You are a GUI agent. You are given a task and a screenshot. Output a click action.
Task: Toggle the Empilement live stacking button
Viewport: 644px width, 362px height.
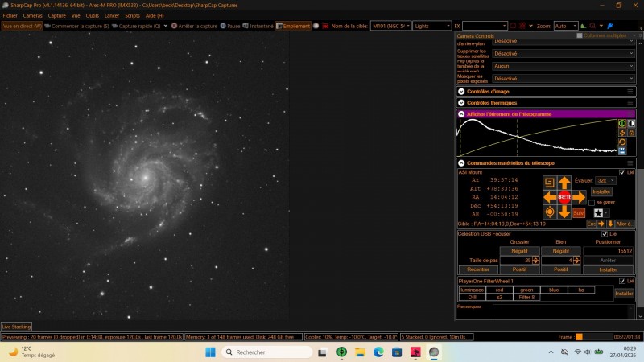(293, 26)
